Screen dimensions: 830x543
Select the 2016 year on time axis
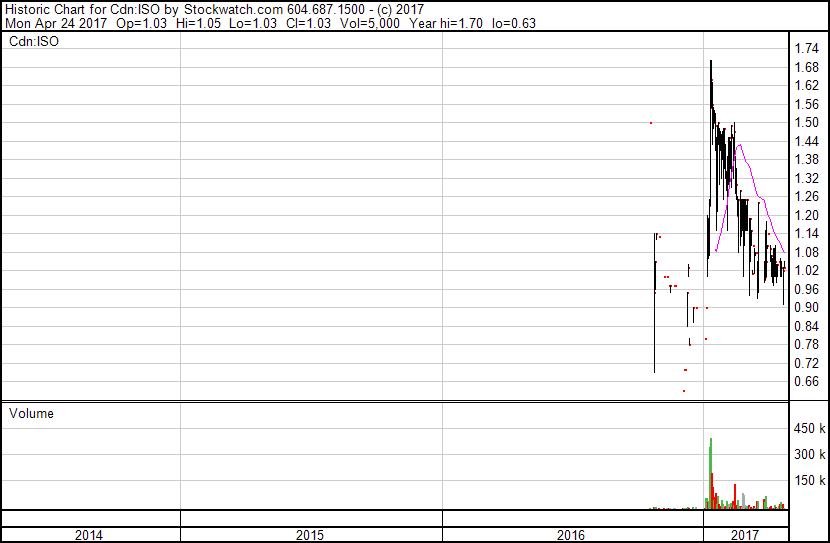[x=571, y=535]
